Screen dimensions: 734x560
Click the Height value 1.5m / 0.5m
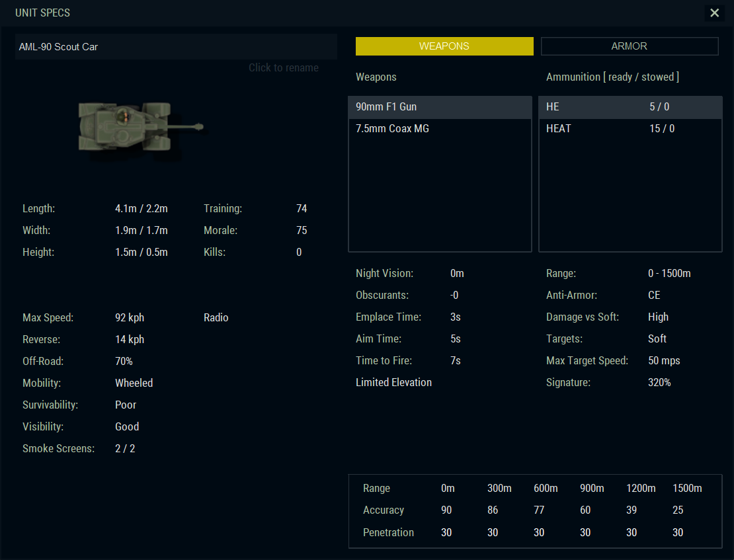pyautogui.click(x=142, y=253)
